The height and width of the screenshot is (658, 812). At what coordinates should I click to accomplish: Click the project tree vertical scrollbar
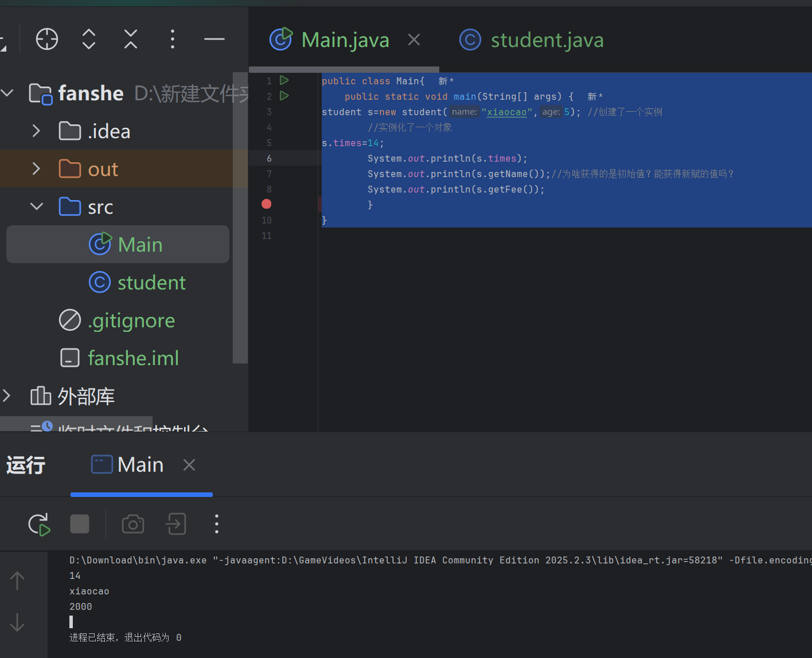point(240,218)
